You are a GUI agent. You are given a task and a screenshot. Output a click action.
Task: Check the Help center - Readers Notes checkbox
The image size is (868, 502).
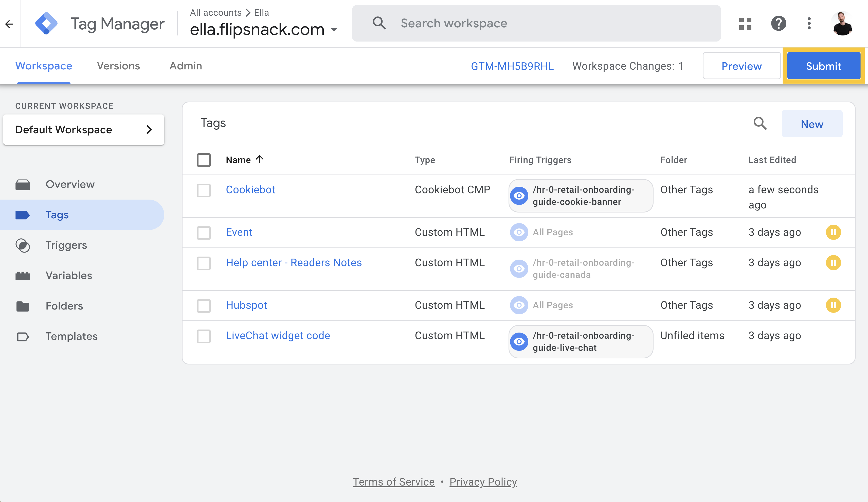pyautogui.click(x=204, y=263)
